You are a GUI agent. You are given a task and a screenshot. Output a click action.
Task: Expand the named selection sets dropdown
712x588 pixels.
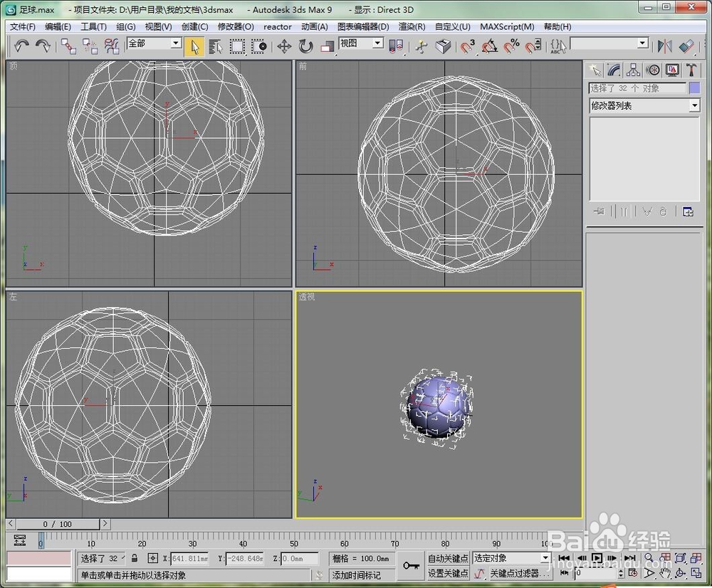[642, 43]
